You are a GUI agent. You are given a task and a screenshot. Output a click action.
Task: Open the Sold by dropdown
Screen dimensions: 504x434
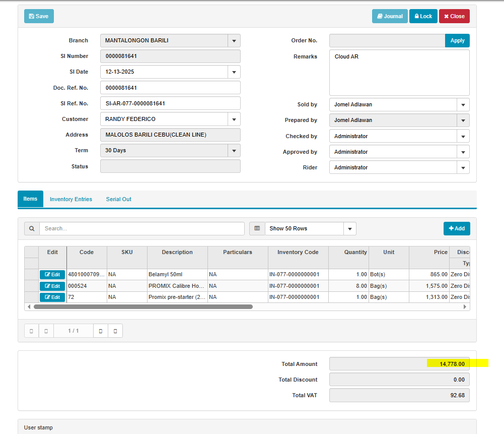[x=463, y=105]
